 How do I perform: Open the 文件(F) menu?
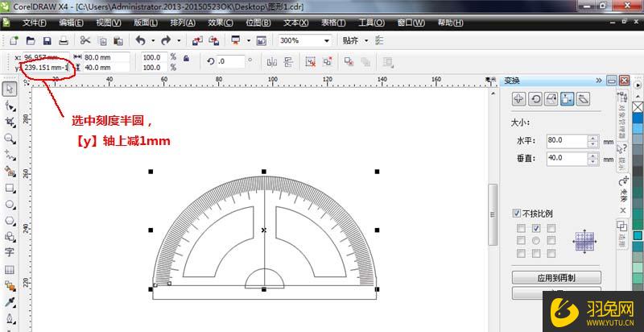pyautogui.click(x=35, y=23)
